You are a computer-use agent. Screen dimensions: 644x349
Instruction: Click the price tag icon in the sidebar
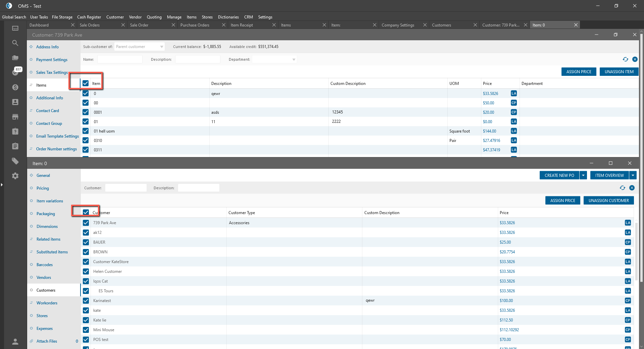point(15,161)
